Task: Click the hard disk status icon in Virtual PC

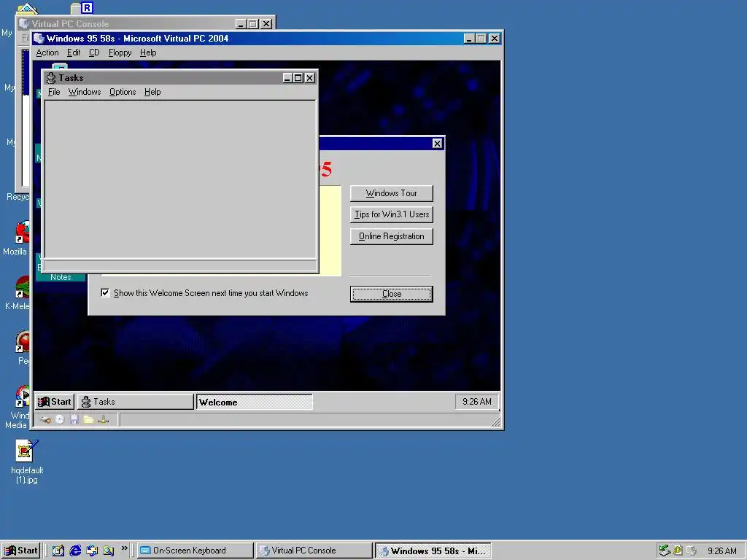Action: point(45,419)
